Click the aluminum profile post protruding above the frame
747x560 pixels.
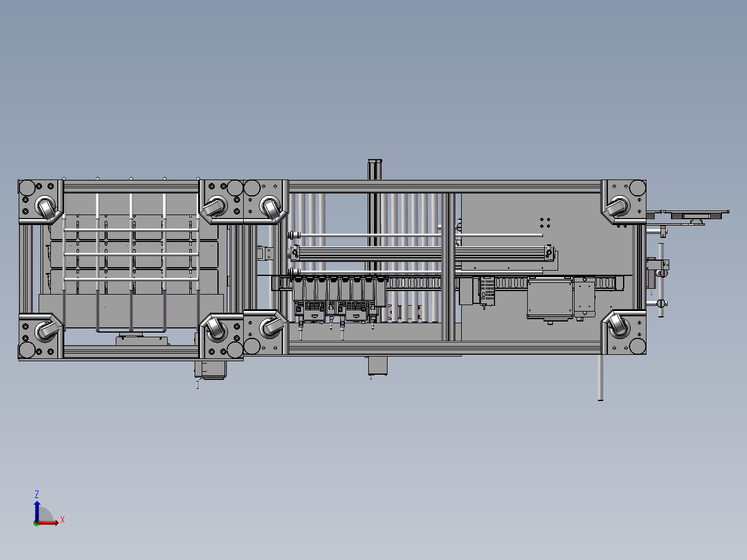(x=375, y=170)
